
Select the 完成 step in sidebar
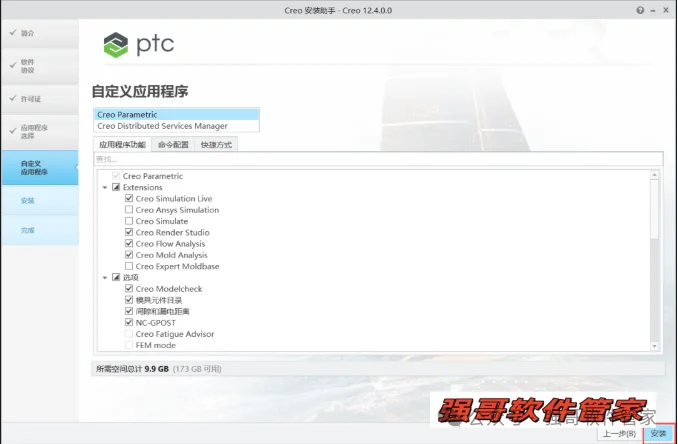[x=40, y=230]
